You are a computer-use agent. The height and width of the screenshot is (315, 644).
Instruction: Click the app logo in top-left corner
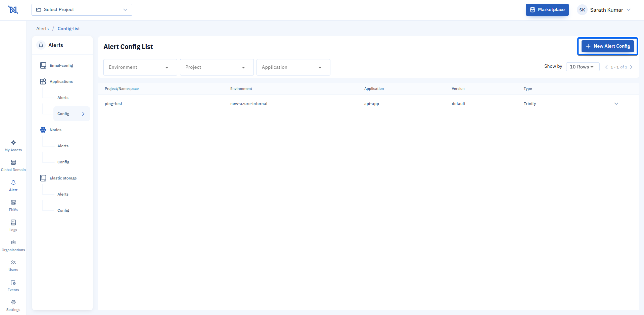pyautogui.click(x=13, y=10)
